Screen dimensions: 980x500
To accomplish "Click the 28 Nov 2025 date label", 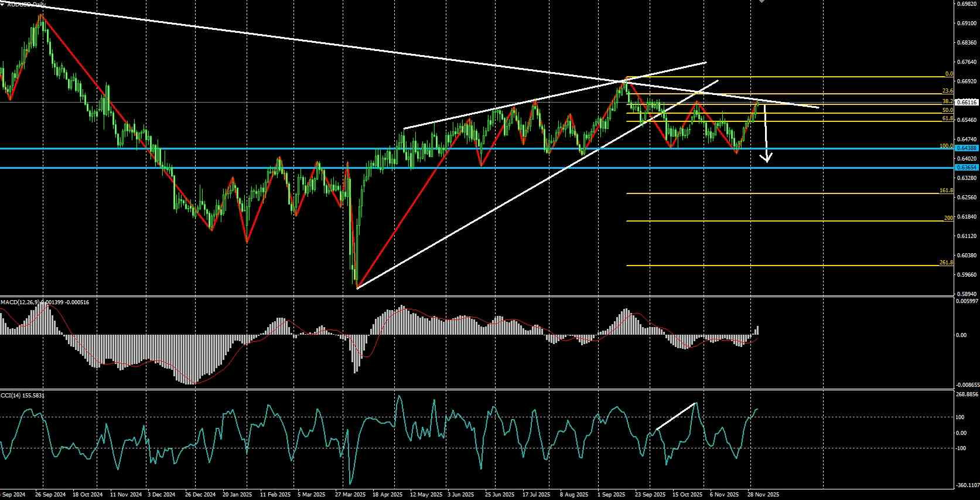I will click(x=764, y=495).
